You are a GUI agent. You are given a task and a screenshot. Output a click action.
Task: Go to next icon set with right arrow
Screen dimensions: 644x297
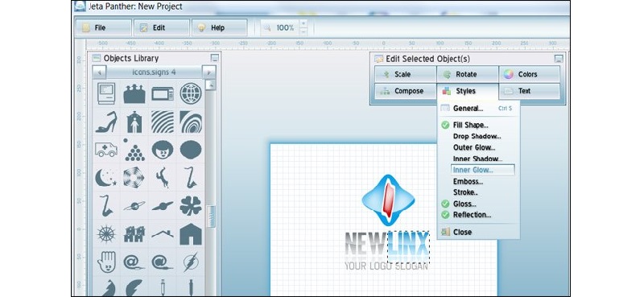point(208,72)
